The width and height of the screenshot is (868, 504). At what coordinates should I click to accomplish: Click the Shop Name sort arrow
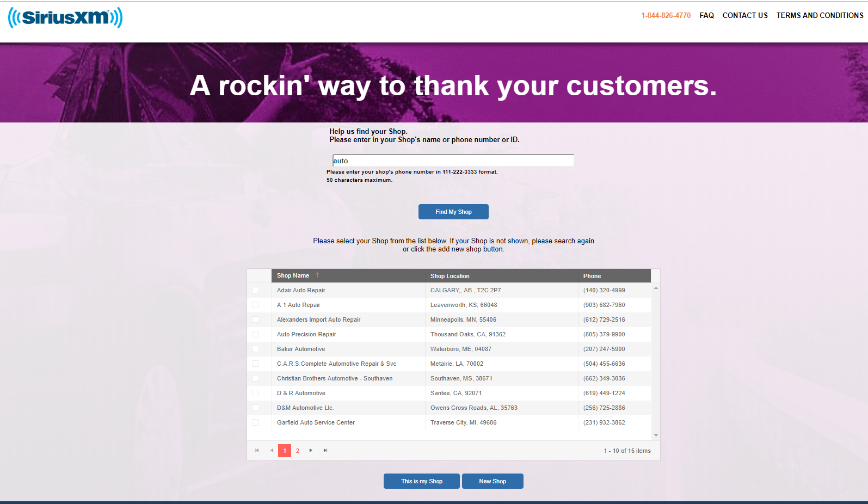(317, 275)
